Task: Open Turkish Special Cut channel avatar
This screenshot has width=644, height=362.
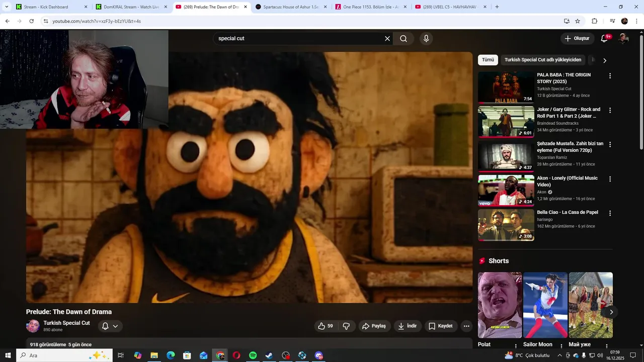Action: pyautogui.click(x=33, y=326)
